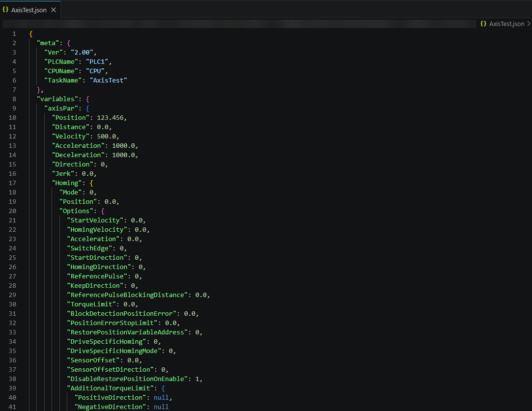Screen dimensions: 532x411
Task: Click line number 39 in gutter
Action: click(12, 388)
